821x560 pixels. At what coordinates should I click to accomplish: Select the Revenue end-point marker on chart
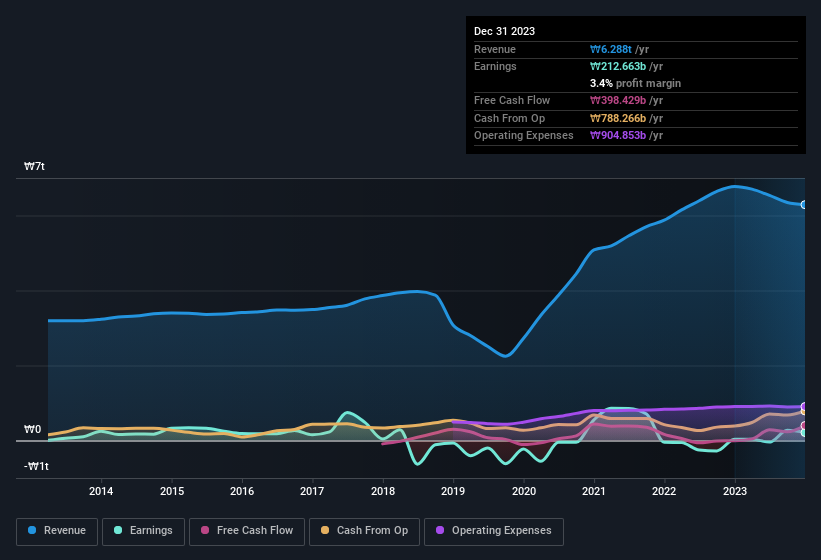(x=804, y=205)
